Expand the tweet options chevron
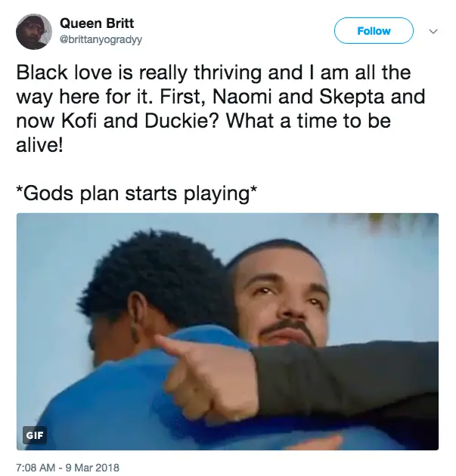The height and width of the screenshot is (476, 456). [x=433, y=31]
